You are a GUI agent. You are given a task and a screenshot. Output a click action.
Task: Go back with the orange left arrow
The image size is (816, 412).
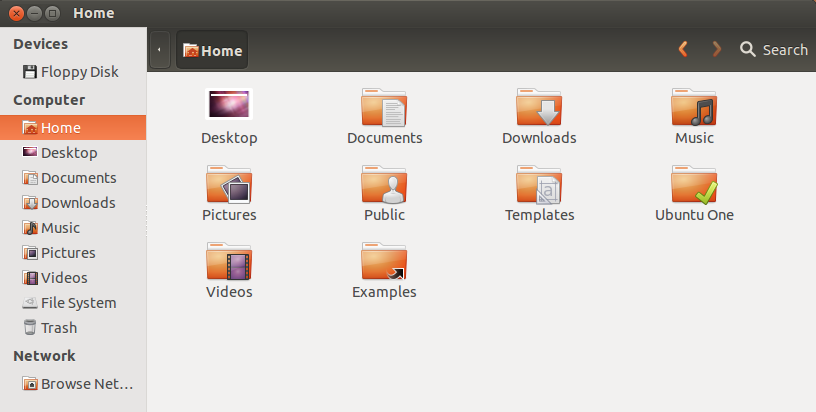pos(683,49)
